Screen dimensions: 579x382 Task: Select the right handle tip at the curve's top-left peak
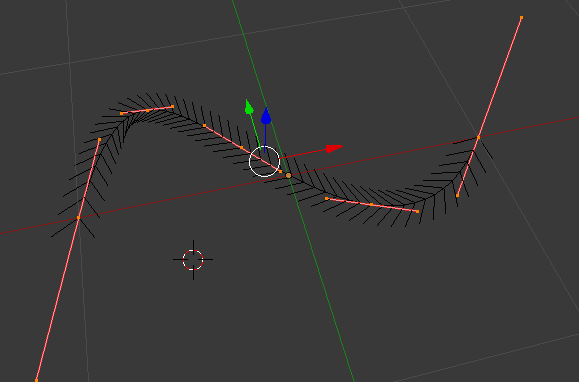pyautogui.click(x=172, y=107)
